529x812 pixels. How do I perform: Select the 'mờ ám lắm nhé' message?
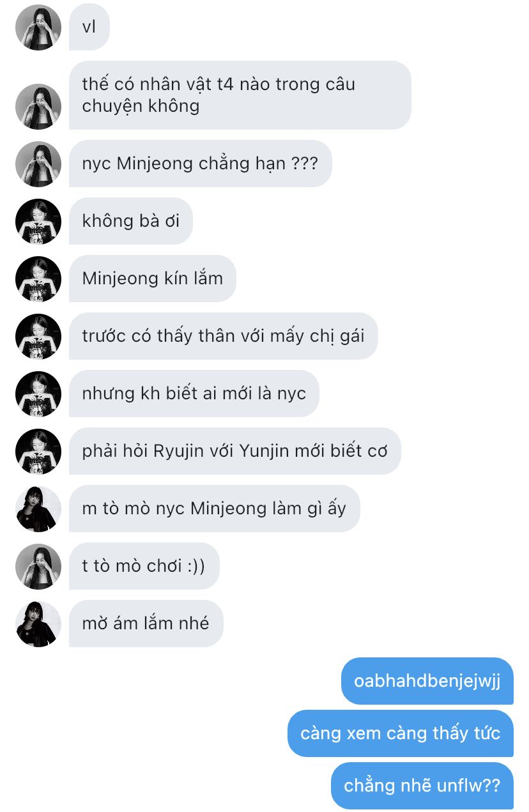(x=146, y=624)
